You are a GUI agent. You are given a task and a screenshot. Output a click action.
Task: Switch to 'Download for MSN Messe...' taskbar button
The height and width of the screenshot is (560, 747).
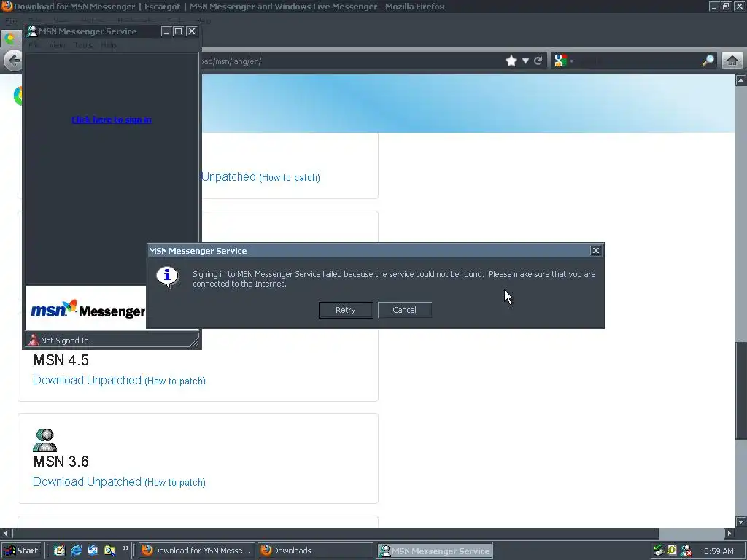pyautogui.click(x=197, y=551)
